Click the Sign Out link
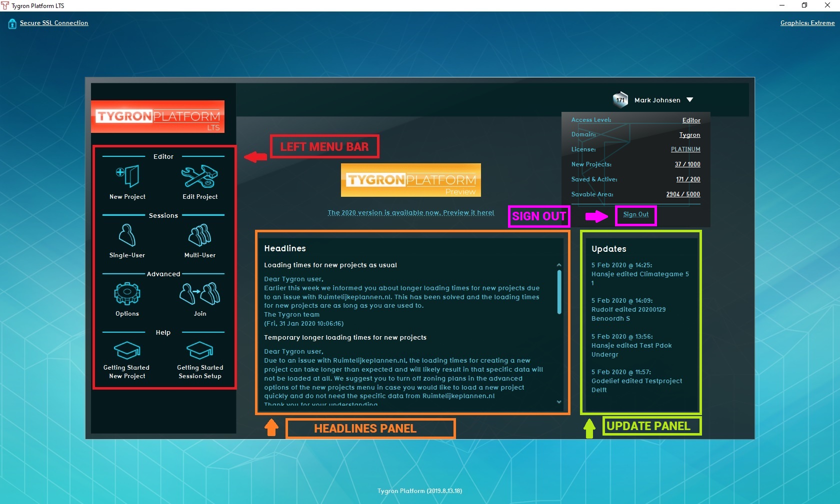The width and height of the screenshot is (840, 504). coord(635,215)
